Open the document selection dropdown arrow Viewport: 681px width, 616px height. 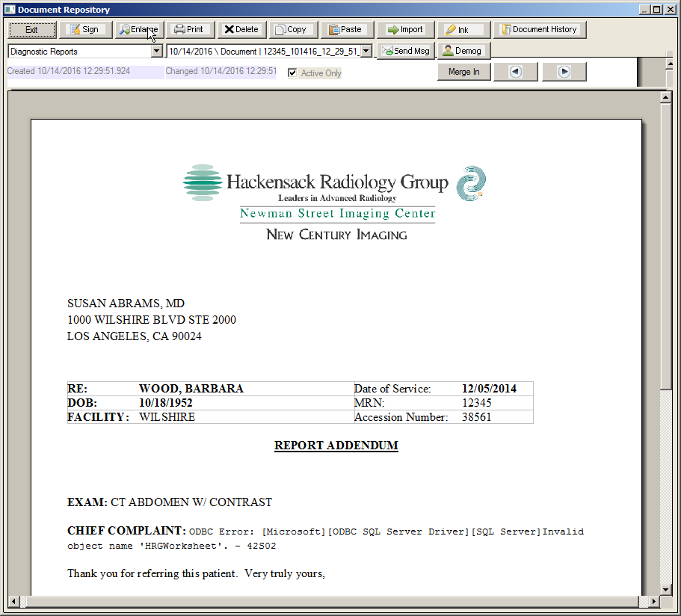pyautogui.click(x=366, y=52)
